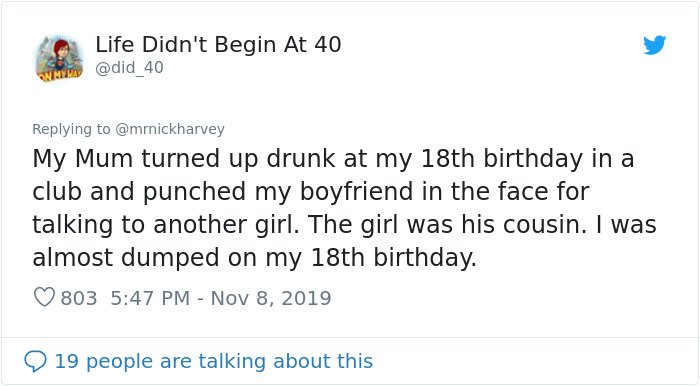Open the 5:47 PM timestamp

click(150, 298)
